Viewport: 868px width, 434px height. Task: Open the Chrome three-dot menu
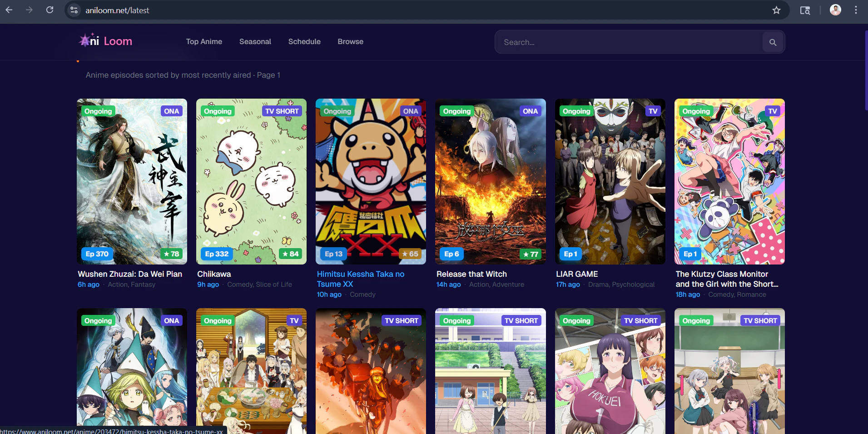(x=856, y=10)
